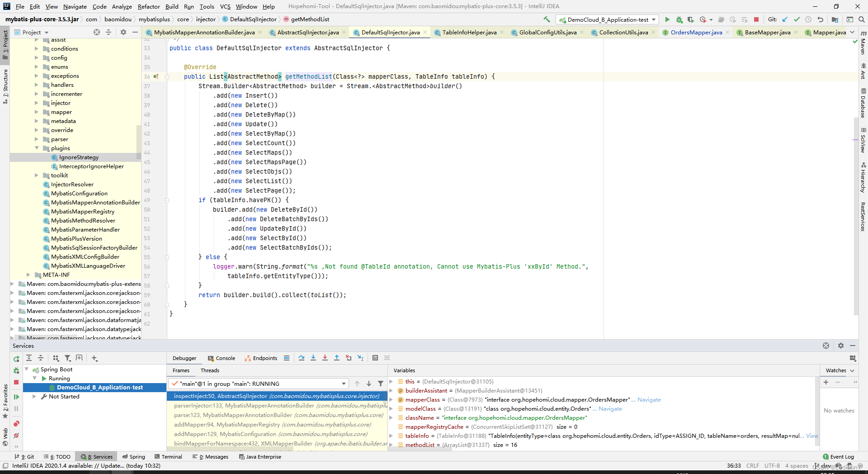Toggle the Maven tool window on the right stripe
Viewport: 868px width, 474px height.
[x=863, y=43]
